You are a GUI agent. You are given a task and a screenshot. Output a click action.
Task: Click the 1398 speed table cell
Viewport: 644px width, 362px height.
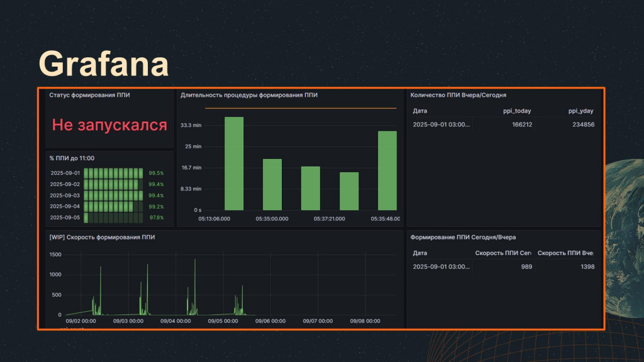tap(588, 266)
